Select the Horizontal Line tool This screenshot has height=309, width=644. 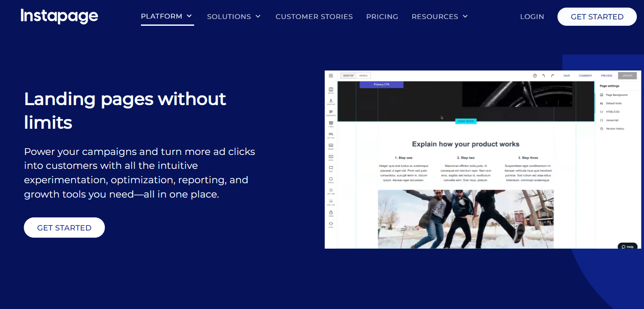tap(331, 202)
